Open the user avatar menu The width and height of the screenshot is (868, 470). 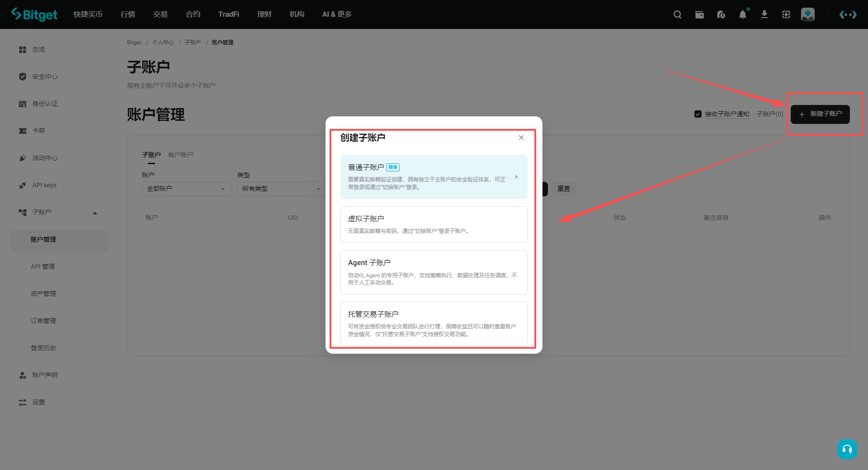click(808, 14)
